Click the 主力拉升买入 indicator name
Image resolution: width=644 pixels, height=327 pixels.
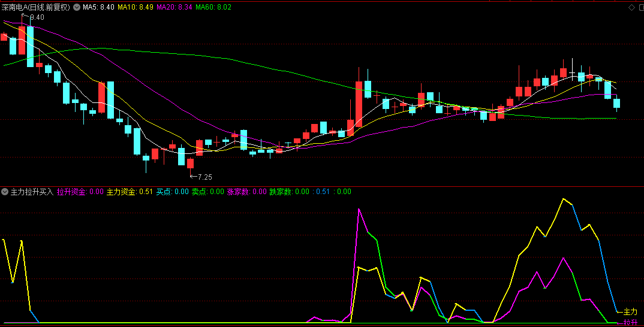coord(32,192)
